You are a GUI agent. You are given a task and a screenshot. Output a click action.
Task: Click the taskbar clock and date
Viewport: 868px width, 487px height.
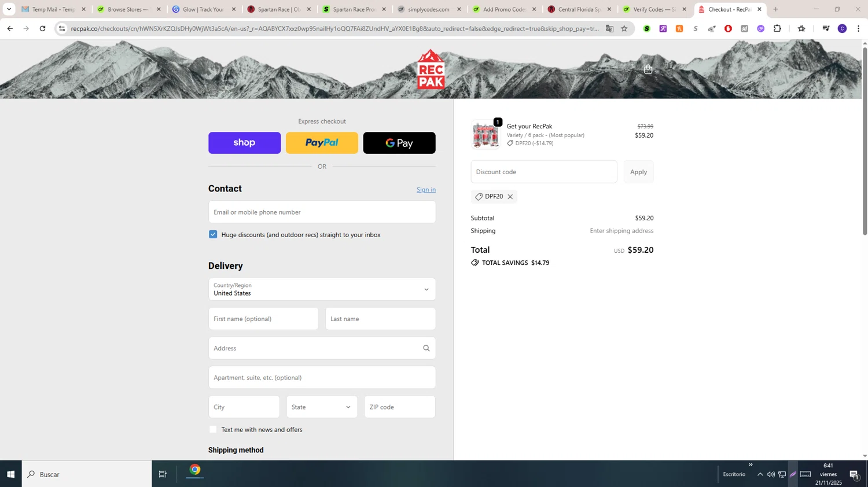pos(828,474)
